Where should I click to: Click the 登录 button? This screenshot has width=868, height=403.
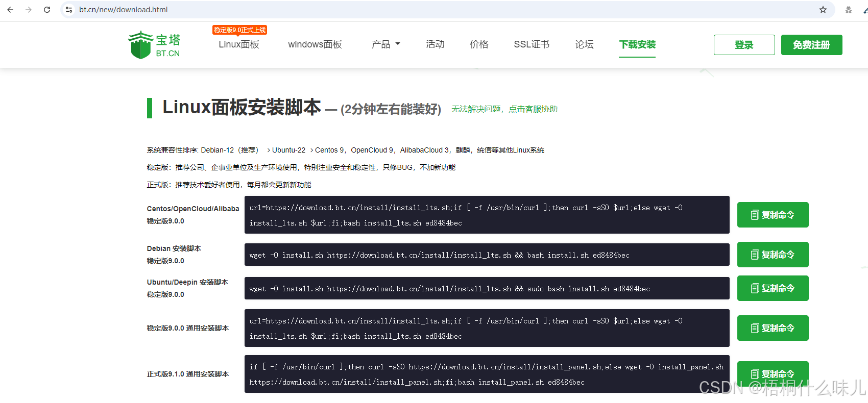744,45
